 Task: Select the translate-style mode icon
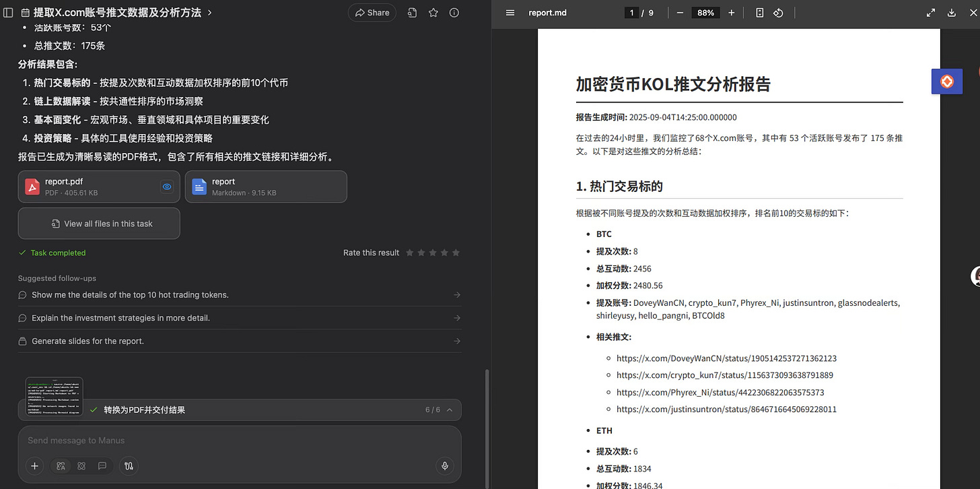tap(61, 465)
